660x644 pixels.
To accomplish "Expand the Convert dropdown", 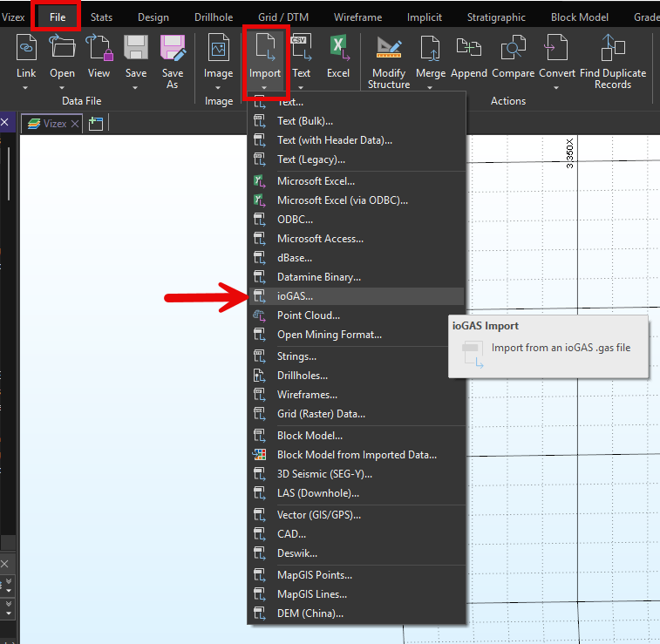I will click(x=556, y=87).
